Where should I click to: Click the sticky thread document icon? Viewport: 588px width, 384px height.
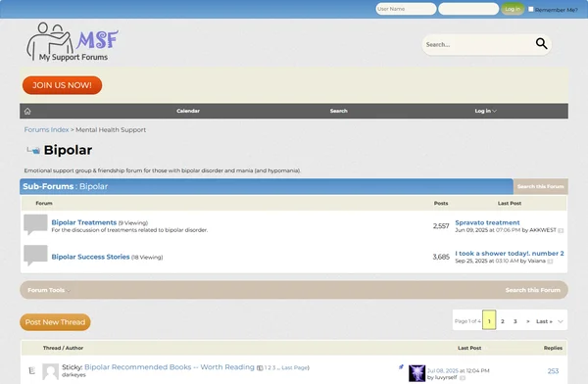32,370
